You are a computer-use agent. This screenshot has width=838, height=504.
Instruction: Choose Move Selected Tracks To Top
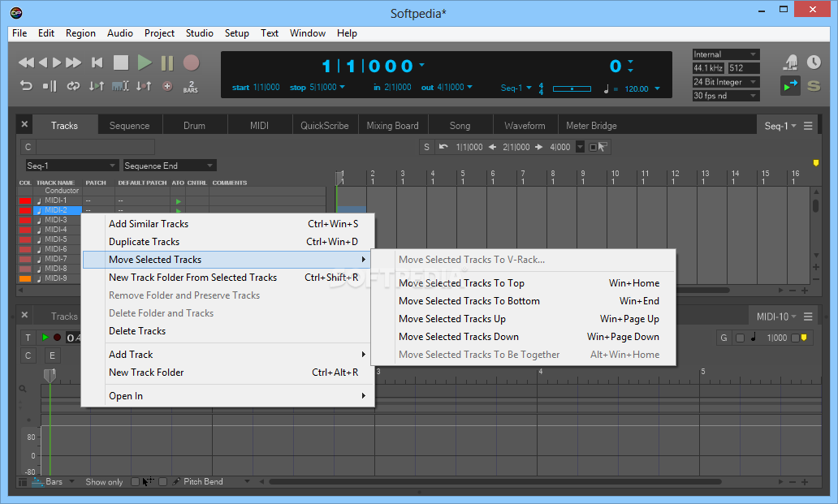(x=523, y=283)
